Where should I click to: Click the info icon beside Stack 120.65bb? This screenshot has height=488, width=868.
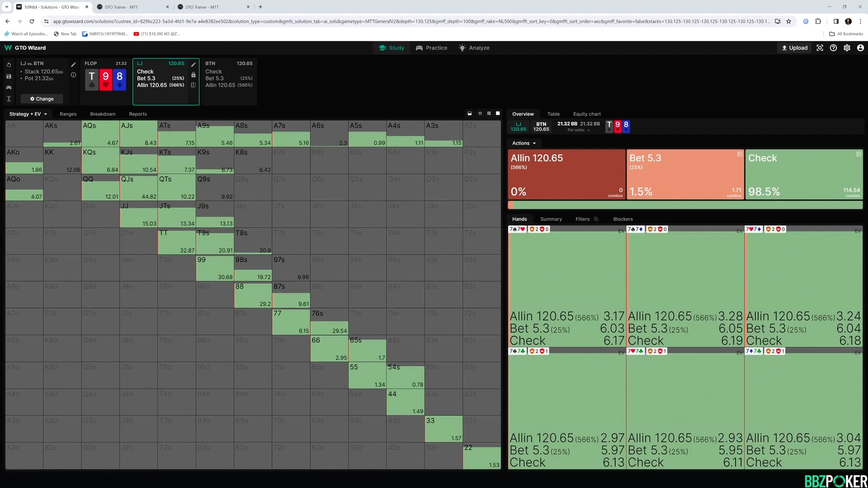point(73,75)
